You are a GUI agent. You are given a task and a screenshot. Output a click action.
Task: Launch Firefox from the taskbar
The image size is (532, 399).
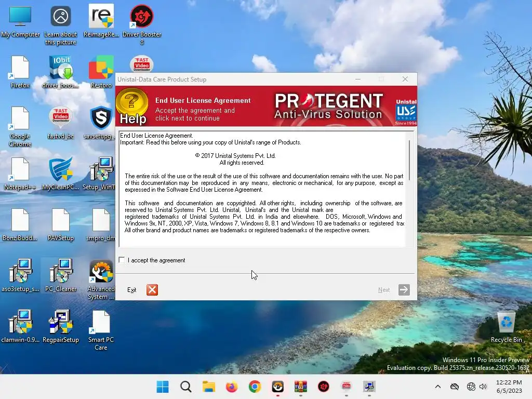pyautogui.click(x=232, y=387)
